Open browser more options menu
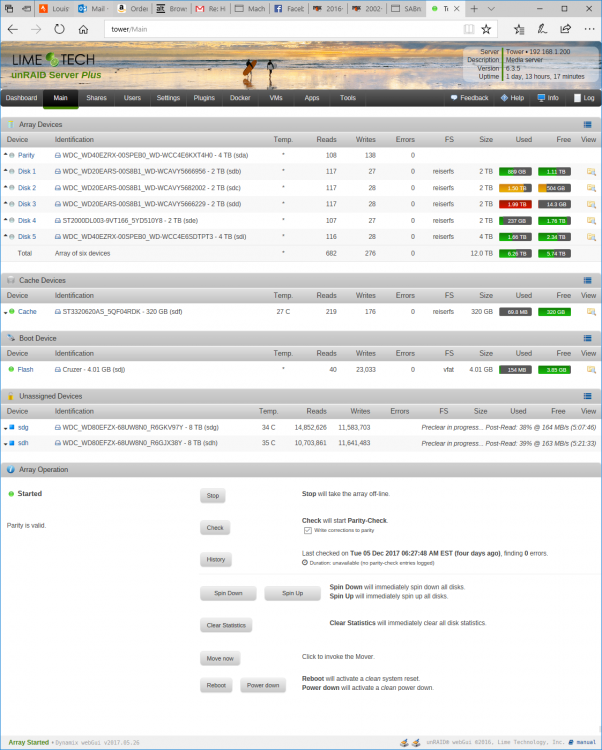 coord(589,29)
